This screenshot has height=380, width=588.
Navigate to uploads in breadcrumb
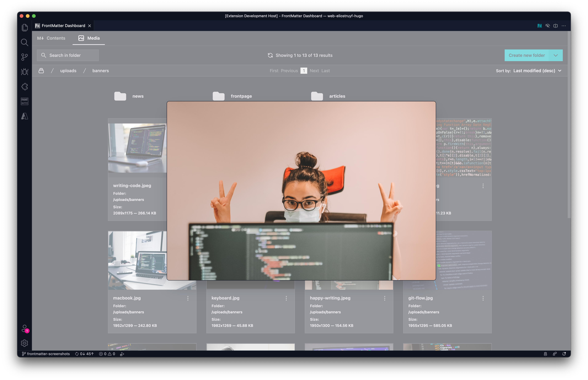click(68, 71)
